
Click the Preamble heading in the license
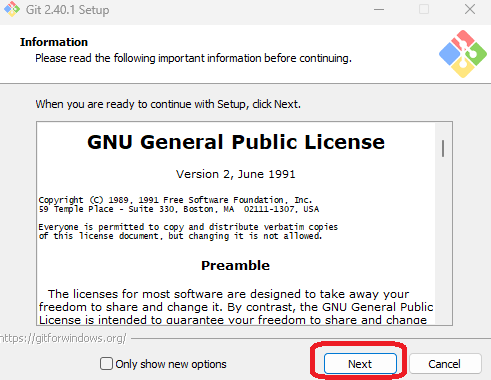point(235,265)
